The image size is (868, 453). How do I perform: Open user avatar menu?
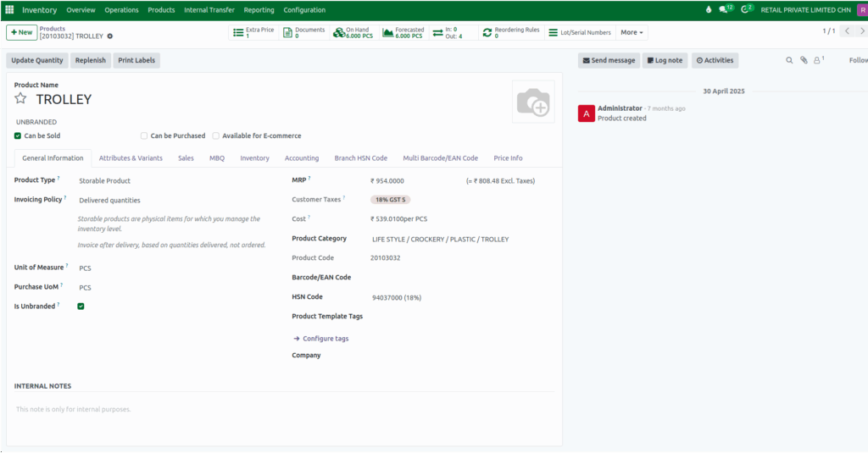[x=862, y=10]
